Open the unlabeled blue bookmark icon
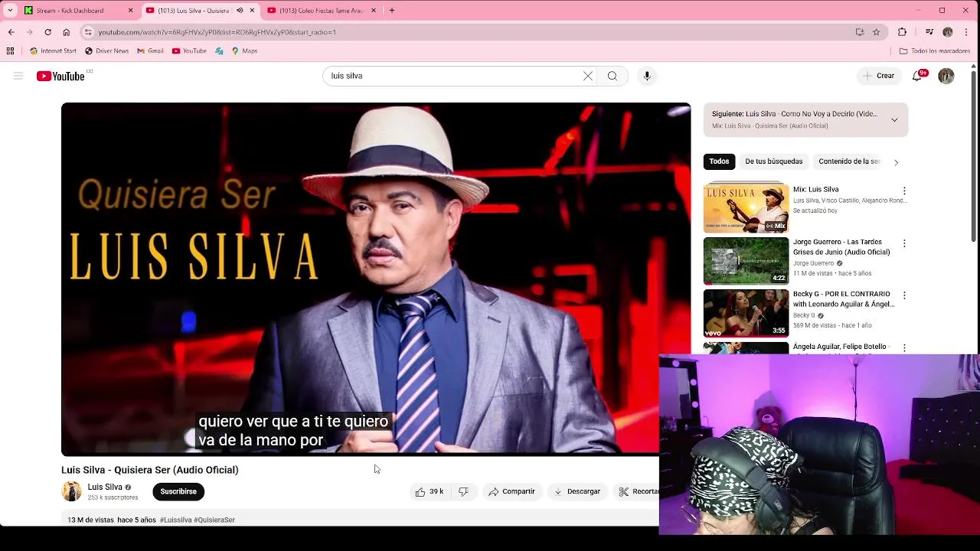 pyautogui.click(x=219, y=51)
